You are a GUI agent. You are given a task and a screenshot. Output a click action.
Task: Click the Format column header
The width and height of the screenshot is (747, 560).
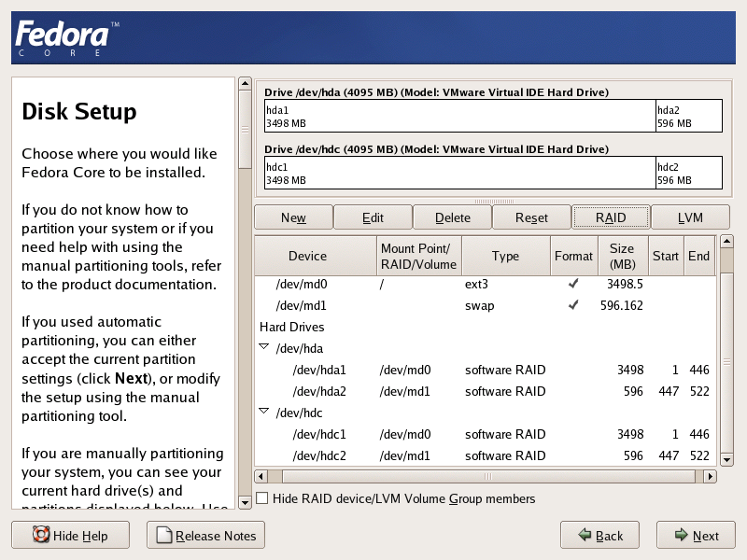click(574, 256)
